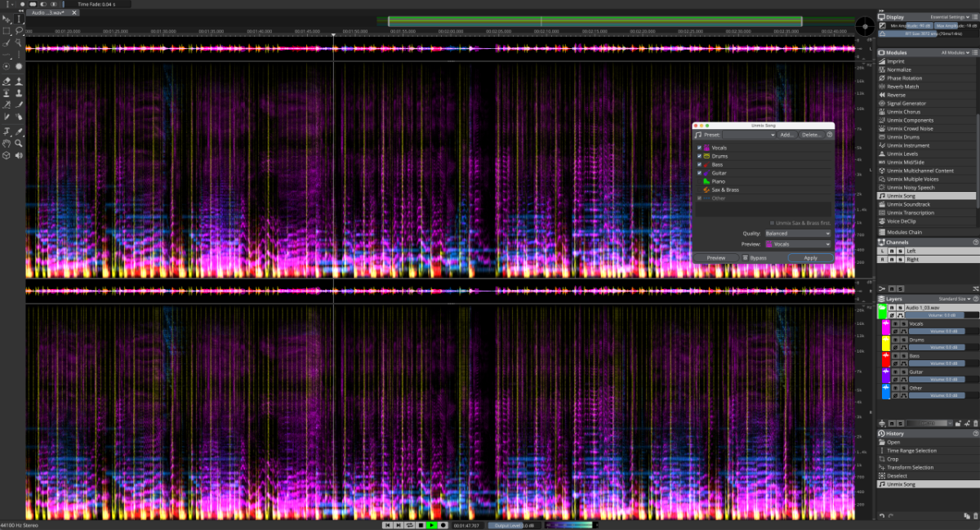Viewport: 980px width, 530px height.
Task: Select Reverb Match module
Action: pyautogui.click(x=927, y=87)
